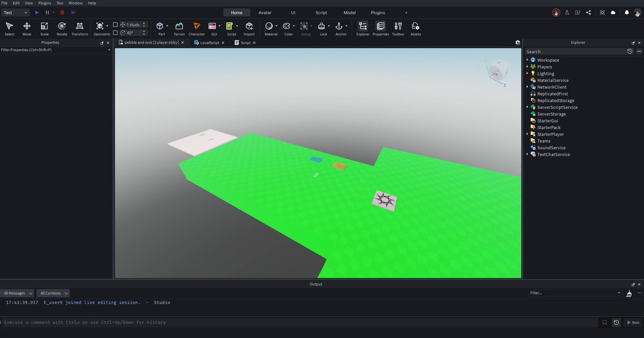The image size is (644, 338).
Task: Expand the TextChatService node
Action: [528, 154]
